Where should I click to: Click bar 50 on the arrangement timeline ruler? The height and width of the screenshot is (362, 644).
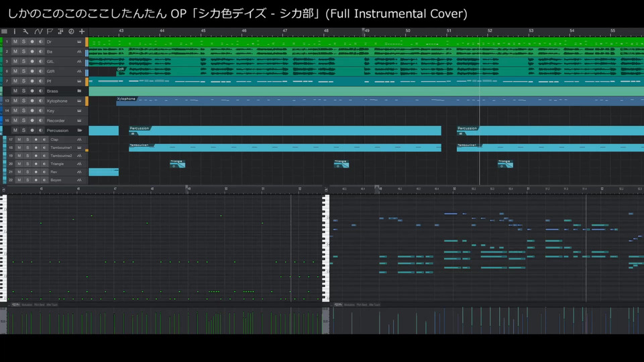pos(408,31)
